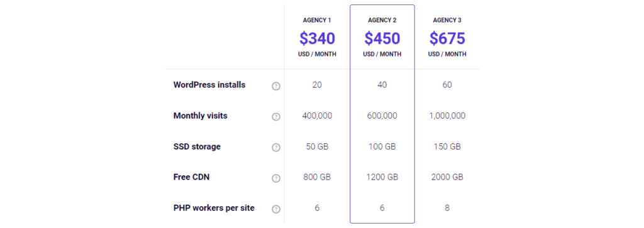Image resolution: width=644 pixels, height=228 pixels.
Task: Click the 2000 GB Free CDN value
Action: 447,178
